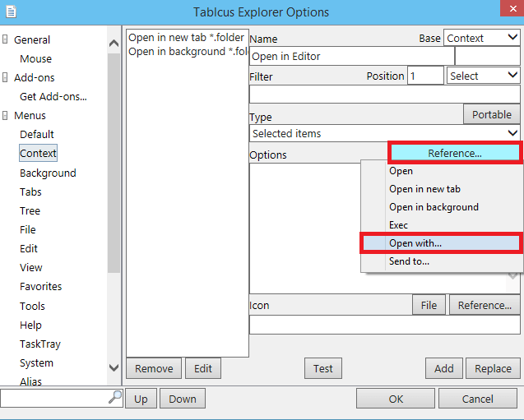The image size is (524, 420).
Task: Click the document icon in title bar
Action: (x=11, y=12)
